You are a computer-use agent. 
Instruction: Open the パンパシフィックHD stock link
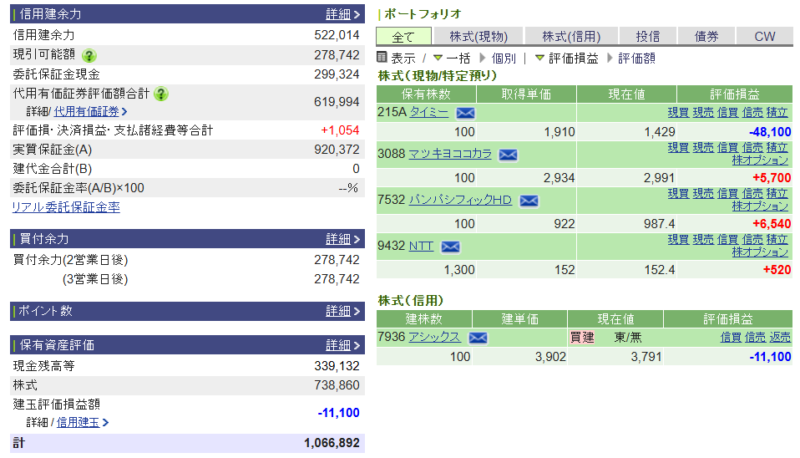pyautogui.click(x=460, y=200)
